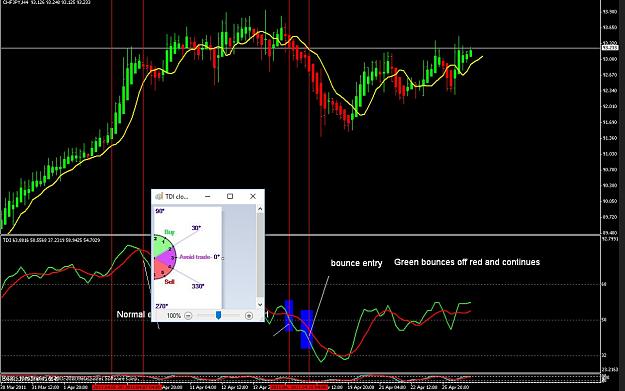This screenshot has width=625, height=391.
Task: Click the 90° label in the clock image
Action: [160, 211]
